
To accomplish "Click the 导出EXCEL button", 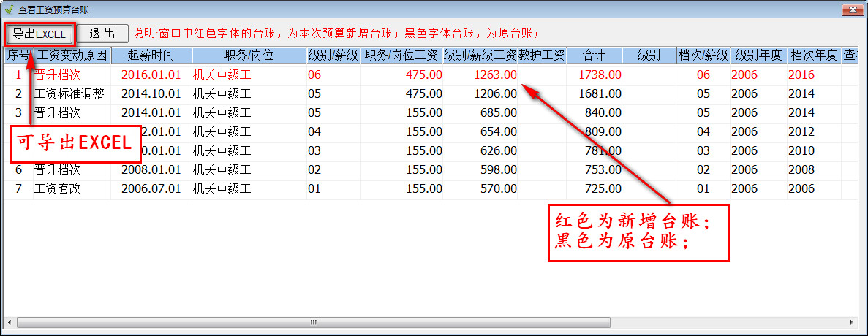I will pyautogui.click(x=39, y=34).
